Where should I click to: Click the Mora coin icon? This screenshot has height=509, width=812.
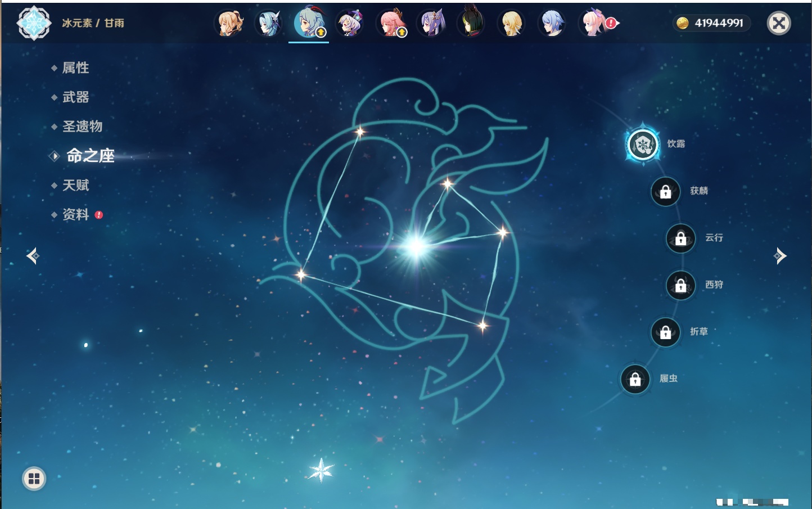coord(683,23)
